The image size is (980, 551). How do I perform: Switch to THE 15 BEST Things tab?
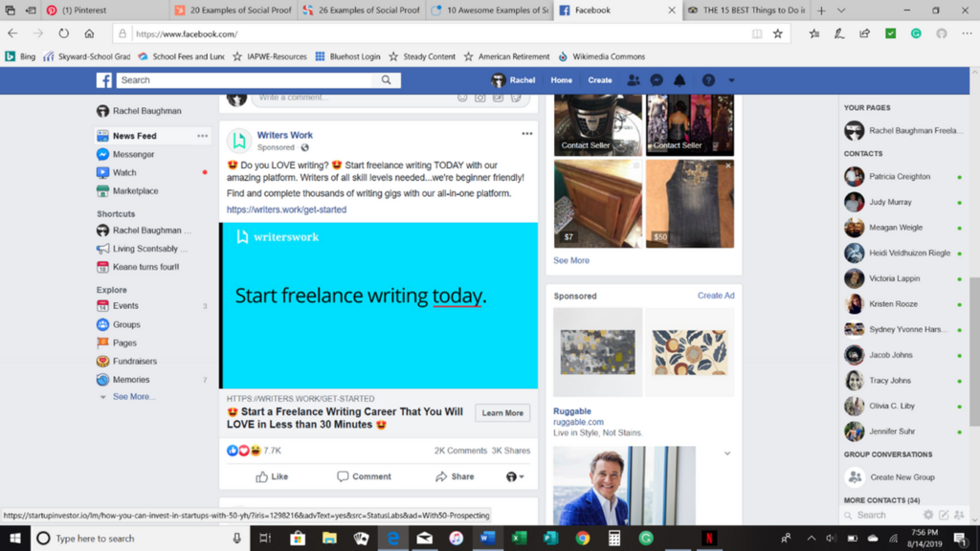click(x=747, y=10)
